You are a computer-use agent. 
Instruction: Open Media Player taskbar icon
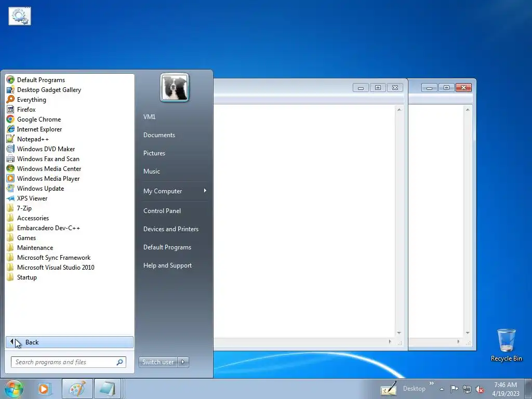(x=44, y=389)
